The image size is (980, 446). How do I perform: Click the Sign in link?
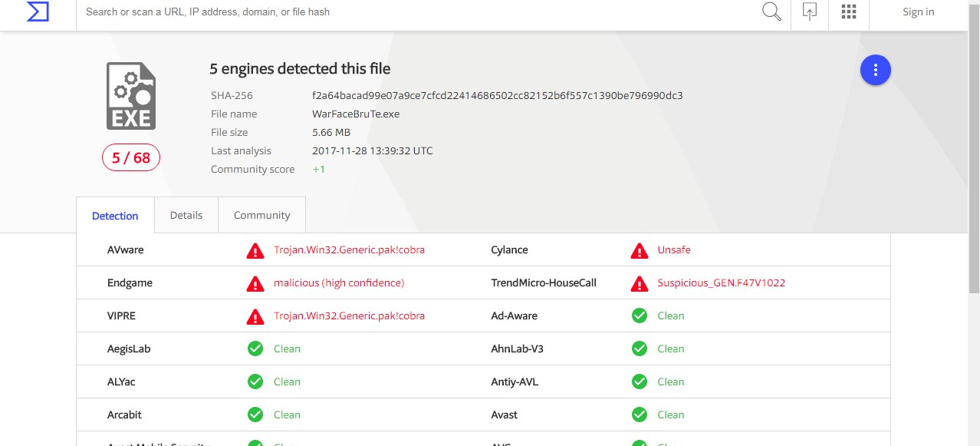click(x=918, y=12)
